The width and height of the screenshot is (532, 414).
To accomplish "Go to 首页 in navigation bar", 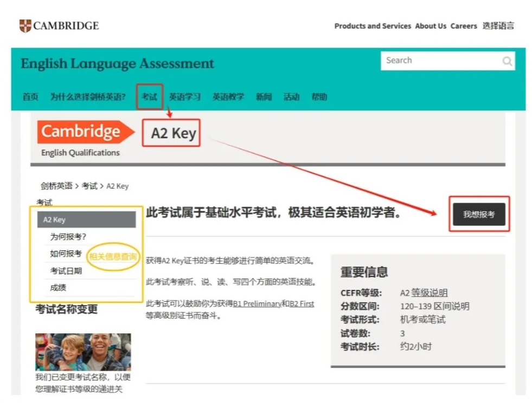I will pos(30,97).
